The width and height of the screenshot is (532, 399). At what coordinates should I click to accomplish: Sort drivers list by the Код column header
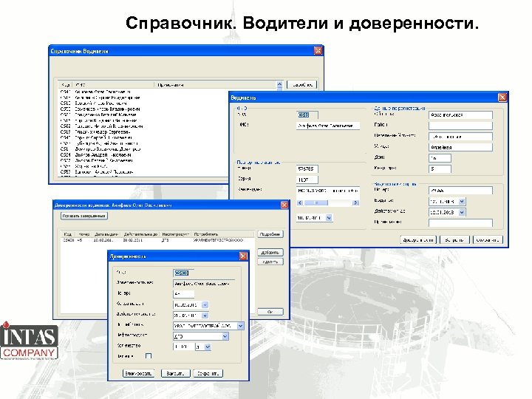pyautogui.click(x=66, y=85)
